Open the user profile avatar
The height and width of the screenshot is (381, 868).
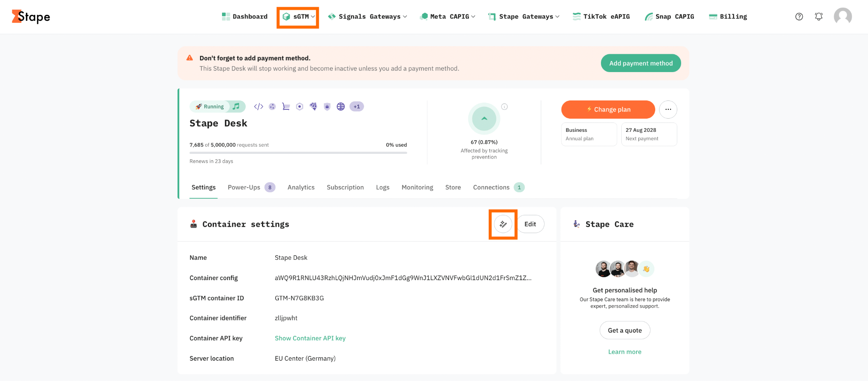click(843, 17)
